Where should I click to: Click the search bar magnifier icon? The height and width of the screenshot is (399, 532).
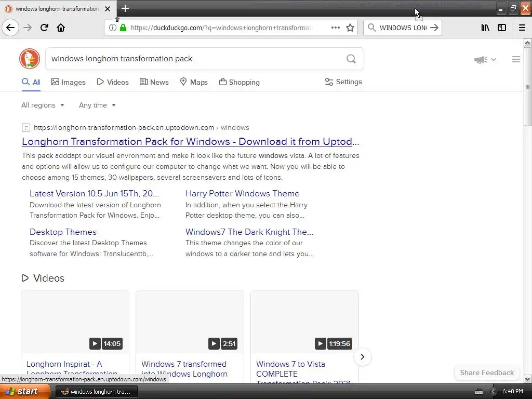click(x=372, y=28)
